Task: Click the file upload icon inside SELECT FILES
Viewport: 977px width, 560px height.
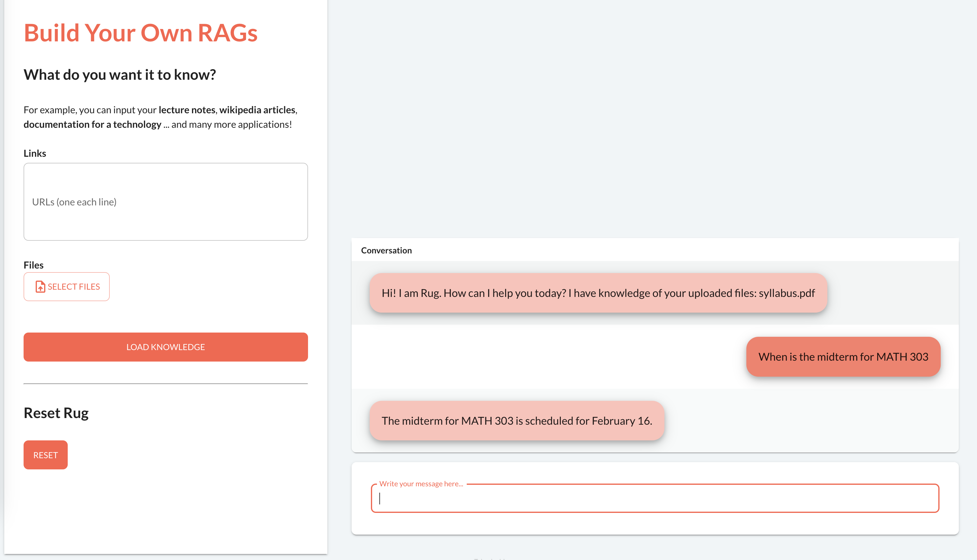Action: click(40, 287)
